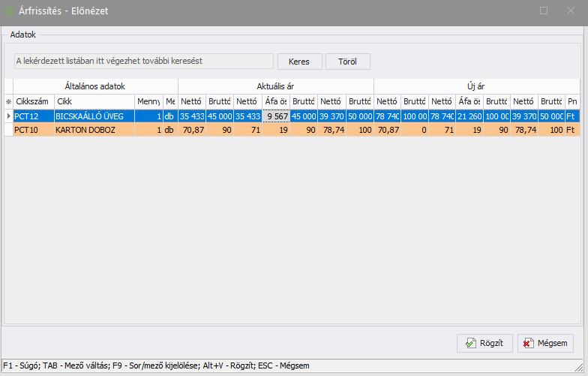Screen dimensions: 588x376
Task: Click the Rögzít button with green checkmark
Action: coord(484,343)
